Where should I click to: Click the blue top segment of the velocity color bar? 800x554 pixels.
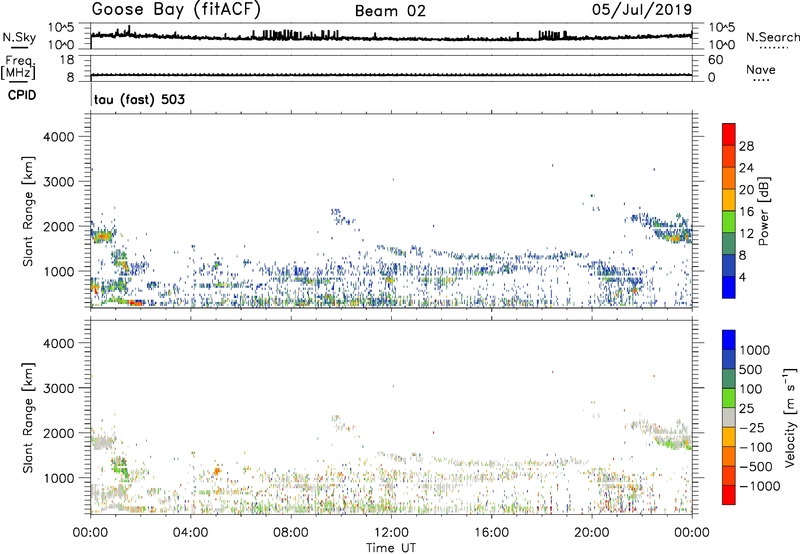point(729,340)
